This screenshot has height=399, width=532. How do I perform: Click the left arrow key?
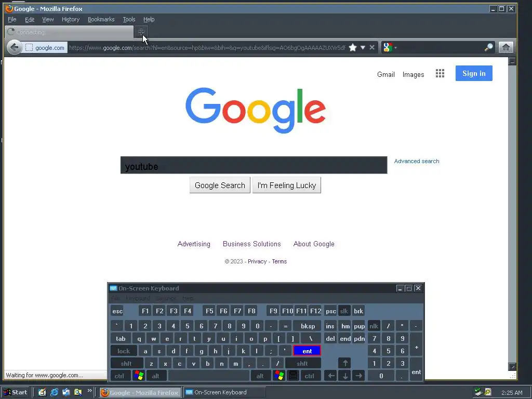[x=331, y=376]
